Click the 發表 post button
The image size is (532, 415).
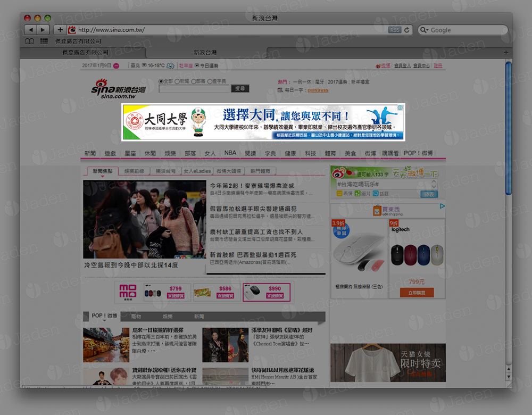pyautogui.click(x=429, y=194)
